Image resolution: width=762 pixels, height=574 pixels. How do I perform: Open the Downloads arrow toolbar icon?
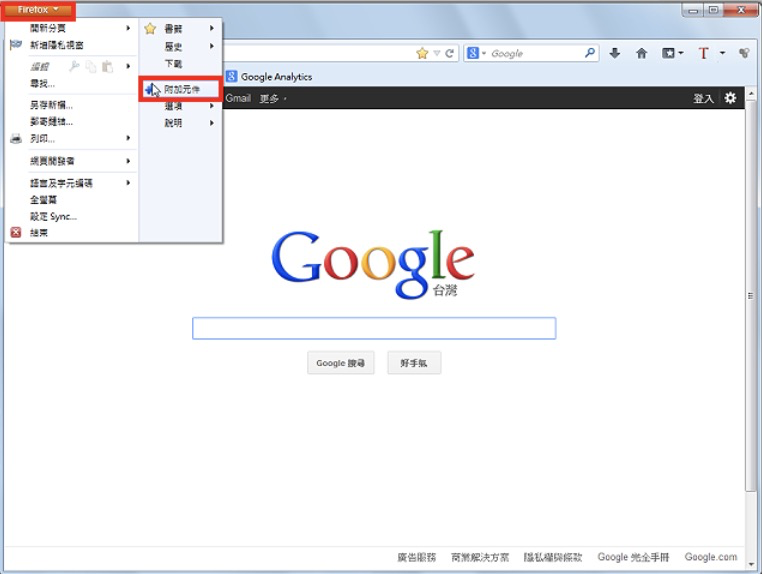coord(615,53)
